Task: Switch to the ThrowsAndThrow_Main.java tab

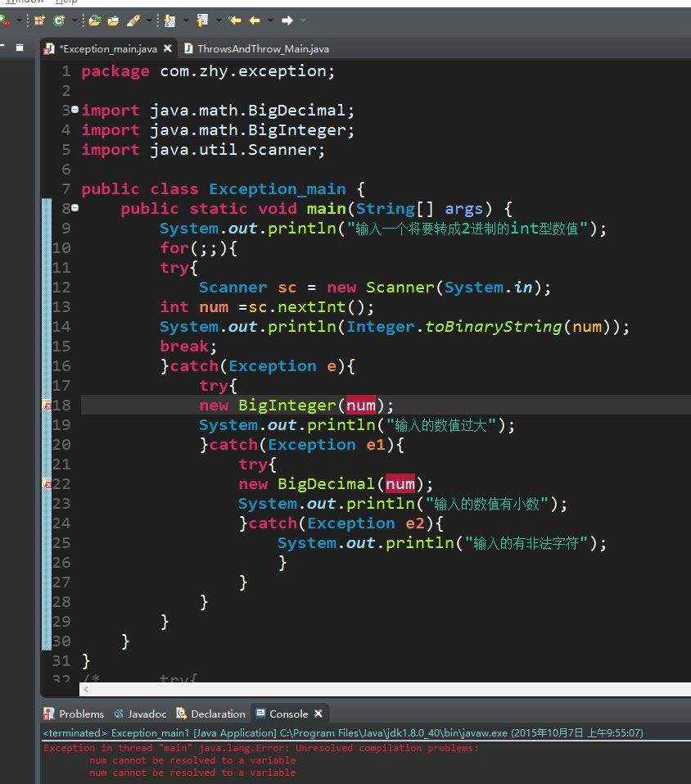Action: click(262, 49)
